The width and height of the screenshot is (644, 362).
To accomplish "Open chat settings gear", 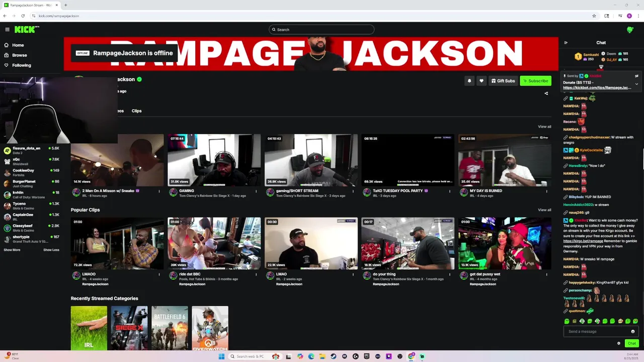I will [x=619, y=343].
